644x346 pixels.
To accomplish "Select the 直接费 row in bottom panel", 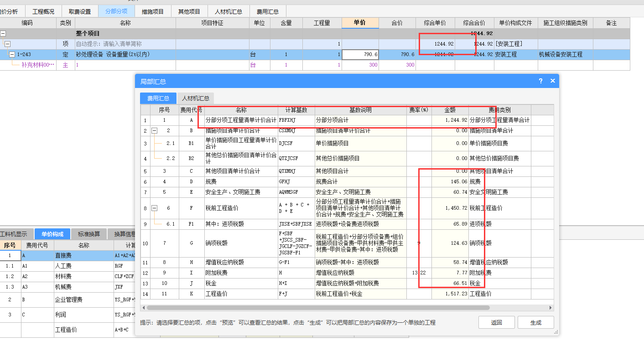I will tap(68, 256).
